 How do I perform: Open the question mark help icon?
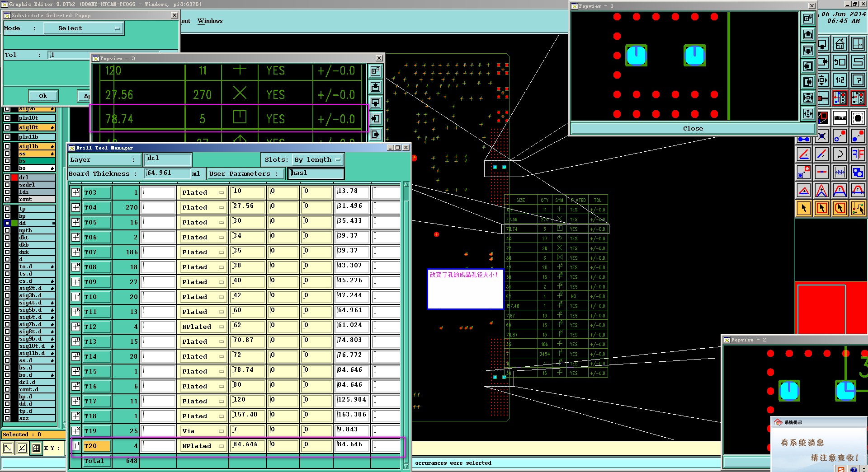coord(858,80)
